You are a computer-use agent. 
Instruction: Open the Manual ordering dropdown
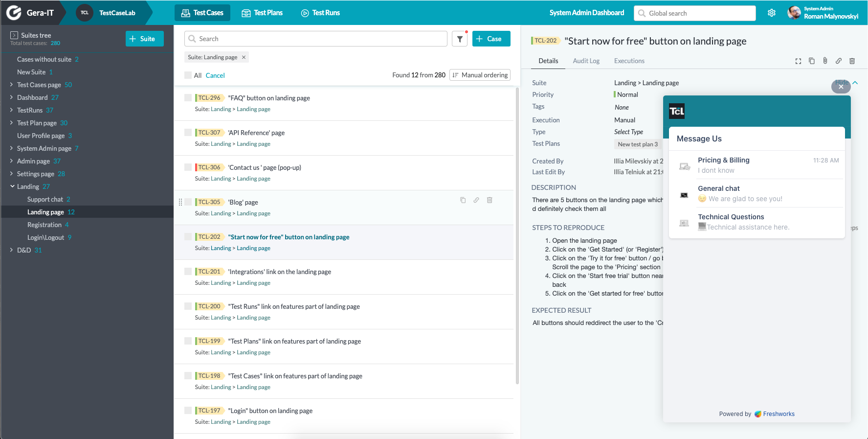tap(480, 75)
